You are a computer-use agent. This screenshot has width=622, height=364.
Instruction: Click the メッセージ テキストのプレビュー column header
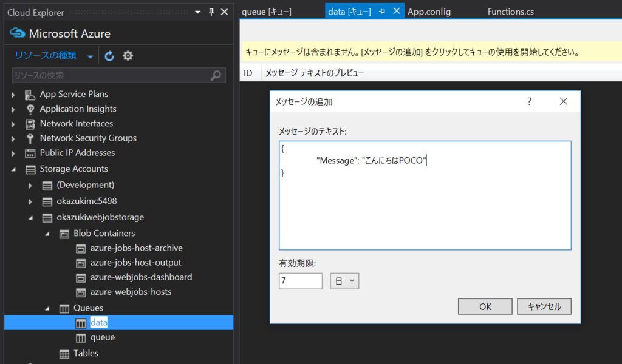315,73
